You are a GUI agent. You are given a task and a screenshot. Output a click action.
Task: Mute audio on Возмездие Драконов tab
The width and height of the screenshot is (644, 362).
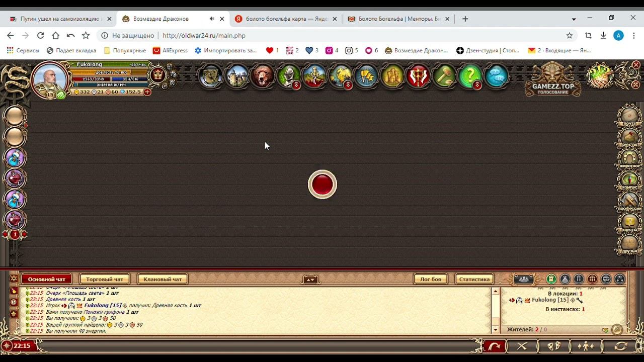(212, 19)
